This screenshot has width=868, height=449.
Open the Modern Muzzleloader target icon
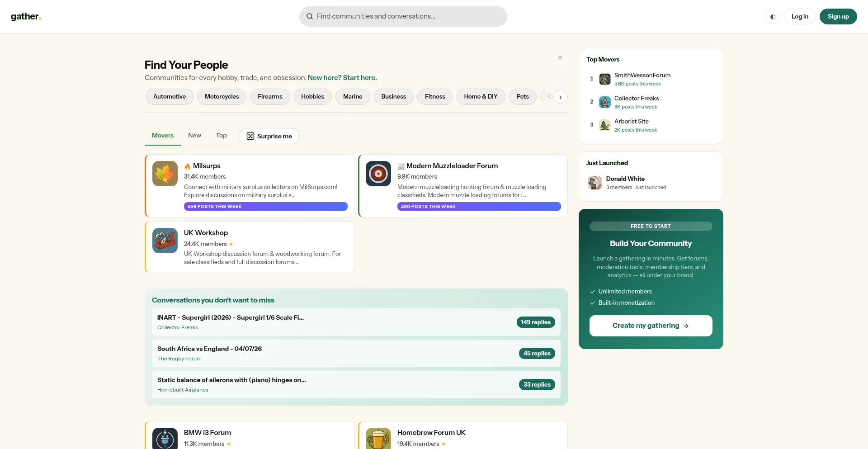(x=378, y=174)
